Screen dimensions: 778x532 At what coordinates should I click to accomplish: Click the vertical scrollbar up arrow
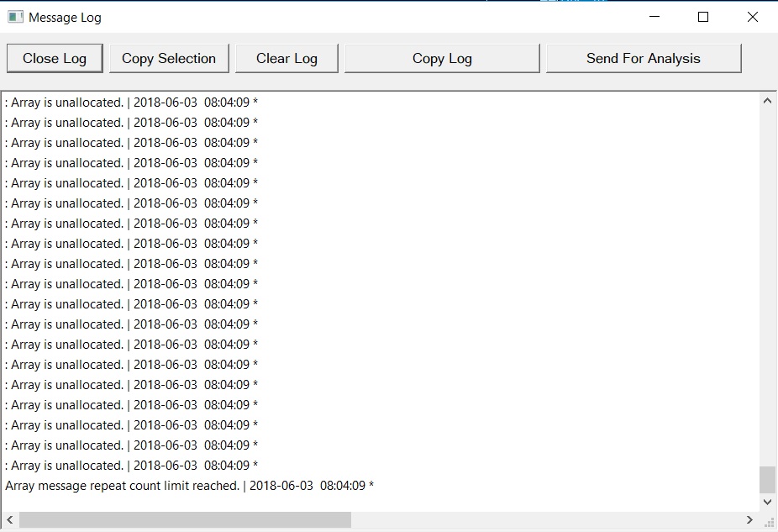tap(767, 102)
